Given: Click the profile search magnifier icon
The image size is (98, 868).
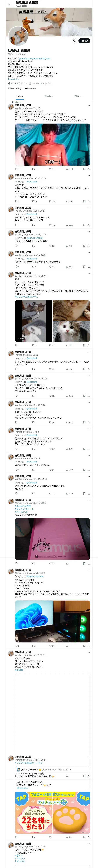Looking at the screenshot, I should pyautogui.click(x=74, y=41).
